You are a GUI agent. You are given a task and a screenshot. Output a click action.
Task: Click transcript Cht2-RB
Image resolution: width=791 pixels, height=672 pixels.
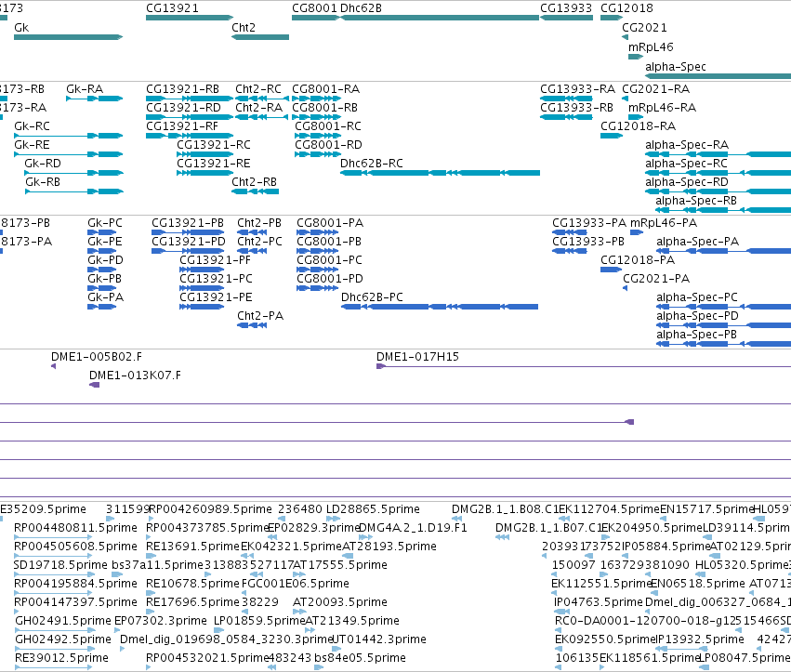click(x=255, y=191)
